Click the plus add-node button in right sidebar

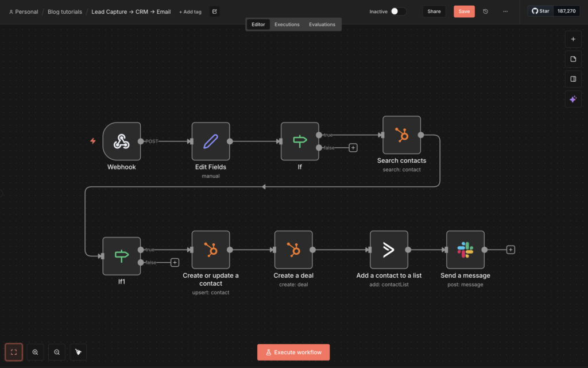coord(573,39)
